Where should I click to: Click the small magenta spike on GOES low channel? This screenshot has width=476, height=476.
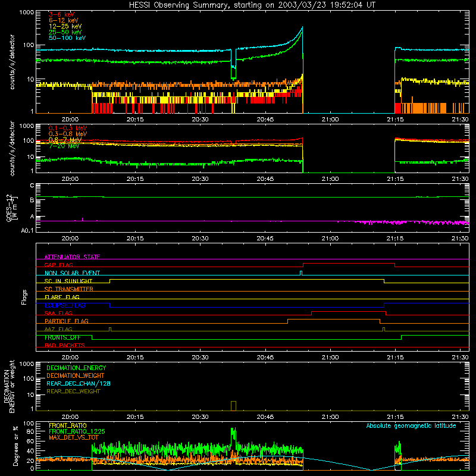(83, 219)
